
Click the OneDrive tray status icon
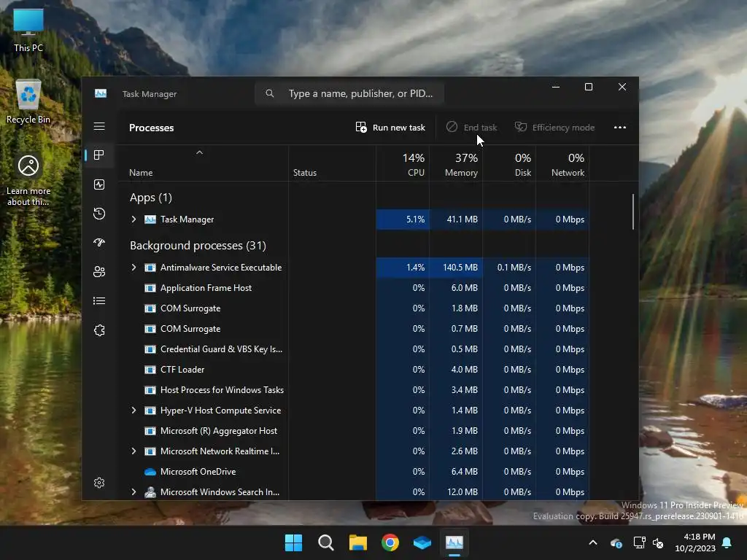coord(616,542)
